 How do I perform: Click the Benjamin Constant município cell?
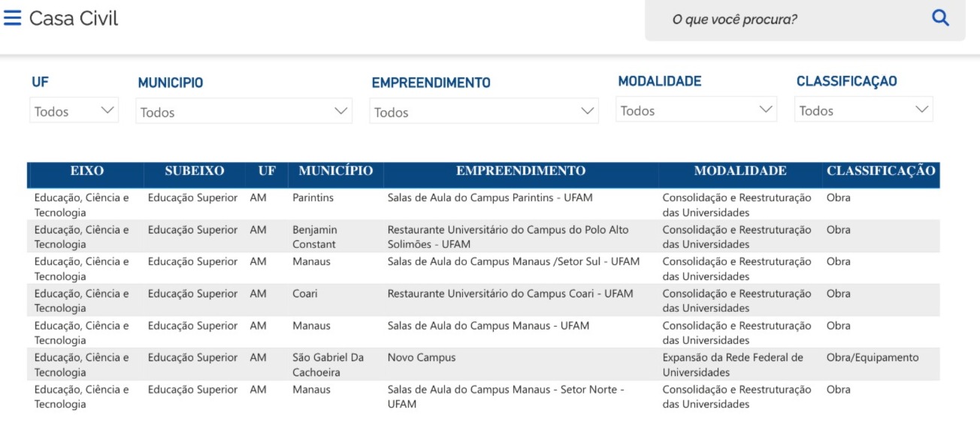pyautogui.click(x=315, y=237)
